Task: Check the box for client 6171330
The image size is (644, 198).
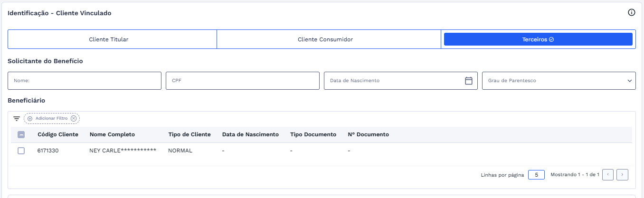Action: click(21, 151)
